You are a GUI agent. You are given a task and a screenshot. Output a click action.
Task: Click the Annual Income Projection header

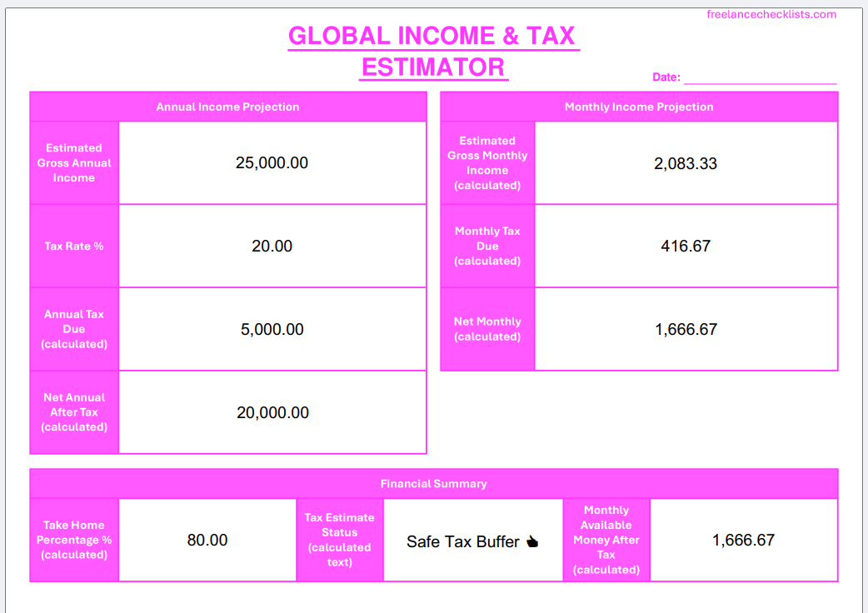228,107
